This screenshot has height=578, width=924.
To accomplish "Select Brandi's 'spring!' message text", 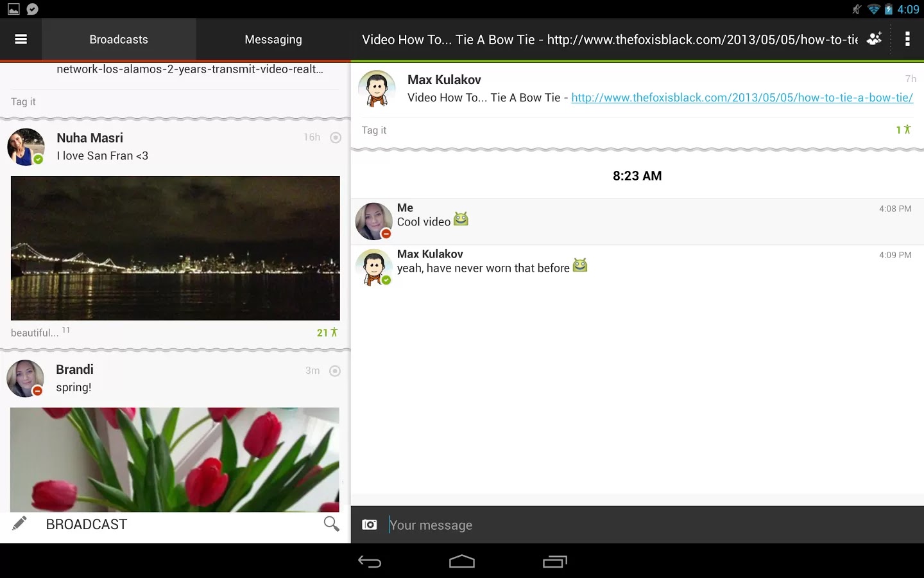I will [74, 387].
